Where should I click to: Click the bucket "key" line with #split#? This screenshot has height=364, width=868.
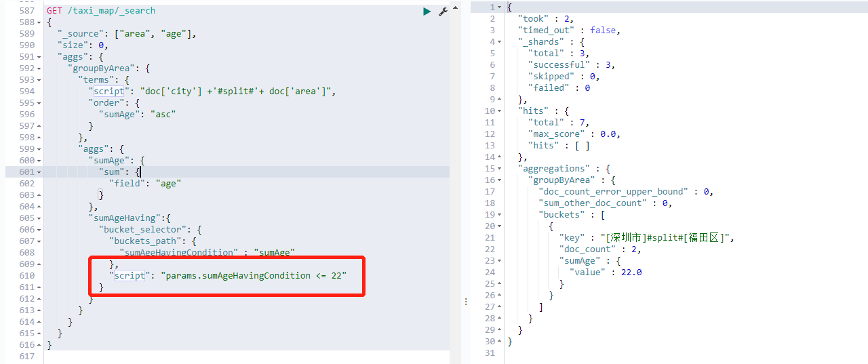(x=648, y=237)
